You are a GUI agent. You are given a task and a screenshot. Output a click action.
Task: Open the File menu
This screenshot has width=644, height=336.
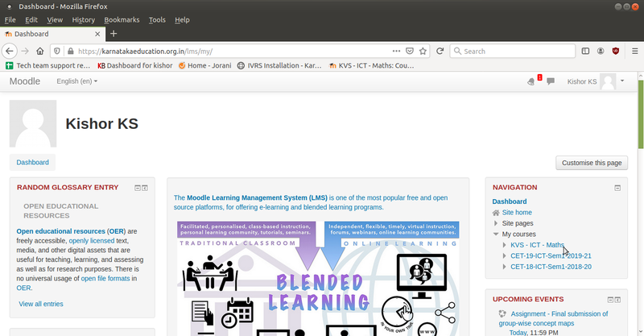(x=10, y=19)
